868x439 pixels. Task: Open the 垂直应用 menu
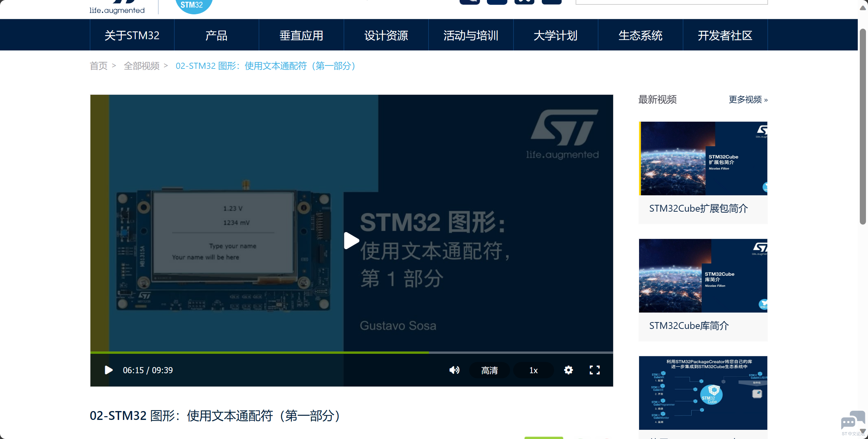tap(302, 35)
